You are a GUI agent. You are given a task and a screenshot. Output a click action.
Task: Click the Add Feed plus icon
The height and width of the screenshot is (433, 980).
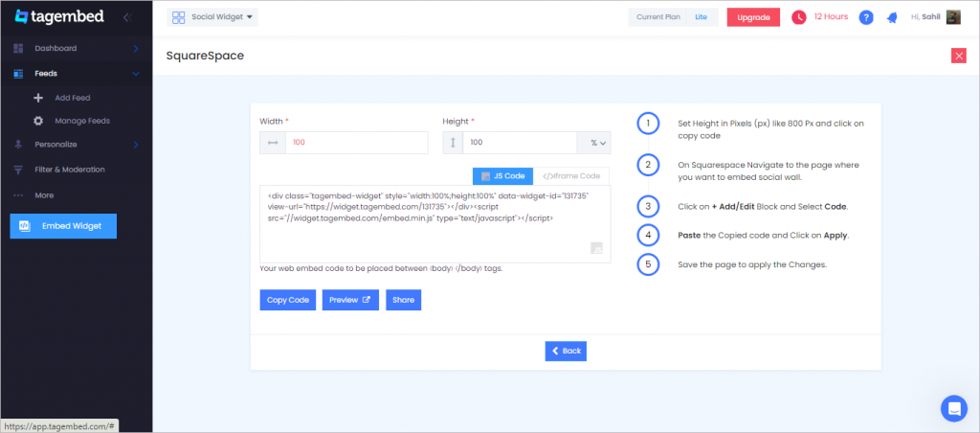pyautogui.click(x=38, y=98)
